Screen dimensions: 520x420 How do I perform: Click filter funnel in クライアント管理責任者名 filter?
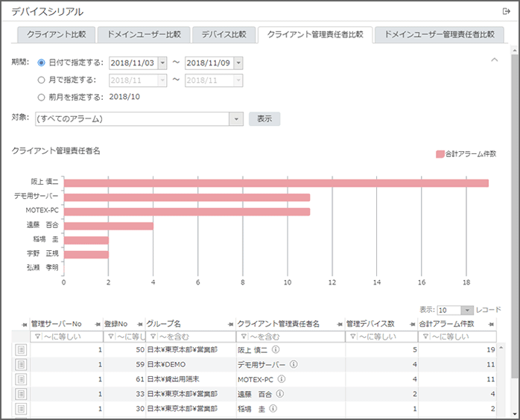[244, 337]
